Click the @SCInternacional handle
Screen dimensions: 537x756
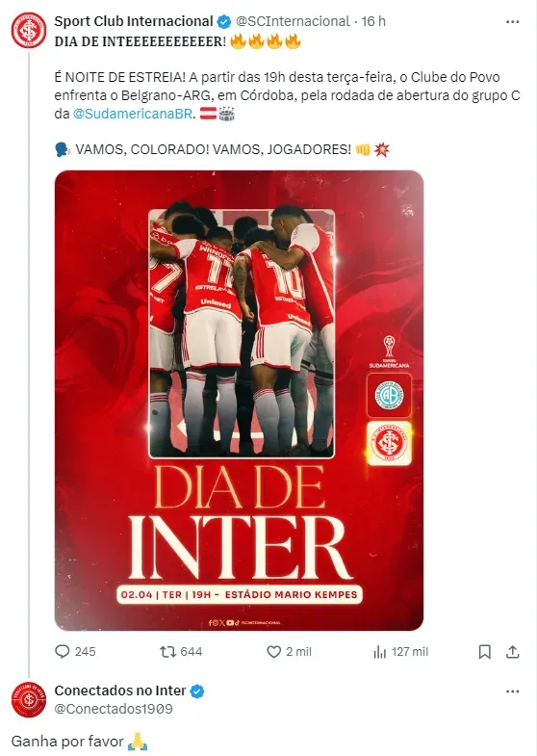coord(293,21)
